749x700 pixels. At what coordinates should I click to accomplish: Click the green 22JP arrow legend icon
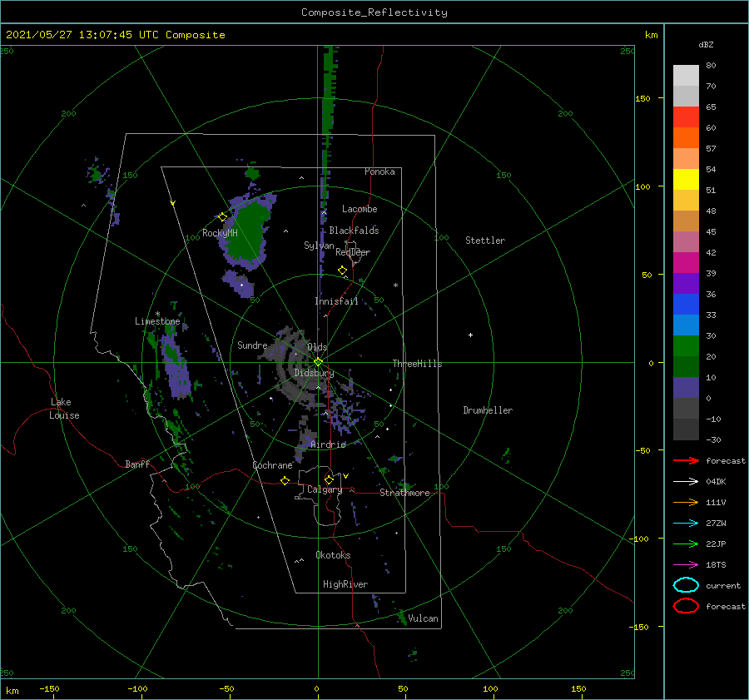point(686,544)
